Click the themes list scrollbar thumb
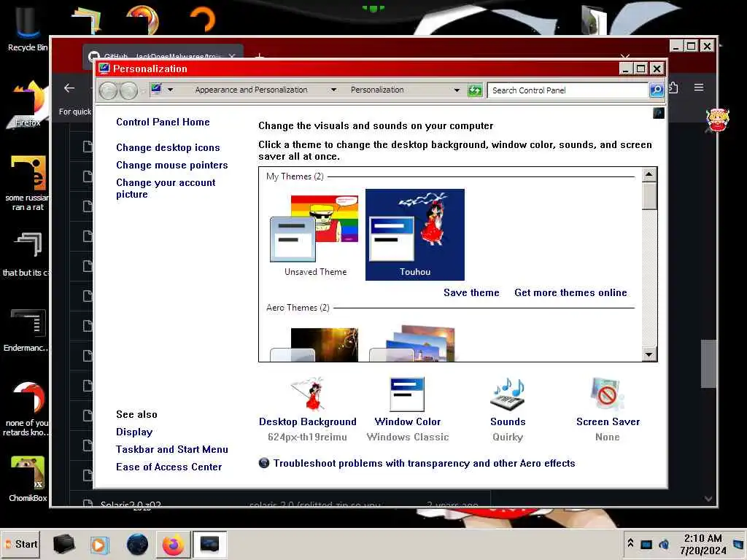The height and width of the screenshot is (560, 747). (x=649, y=196)
